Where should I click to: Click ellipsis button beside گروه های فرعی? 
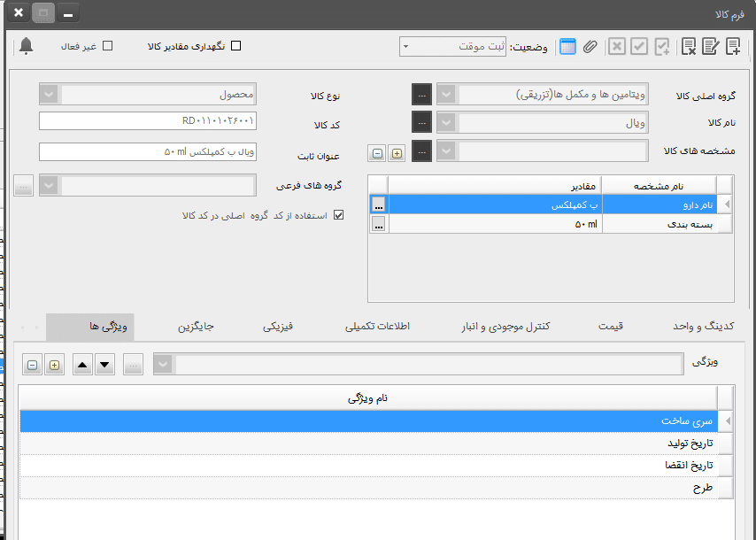click(x=23, y=186)
